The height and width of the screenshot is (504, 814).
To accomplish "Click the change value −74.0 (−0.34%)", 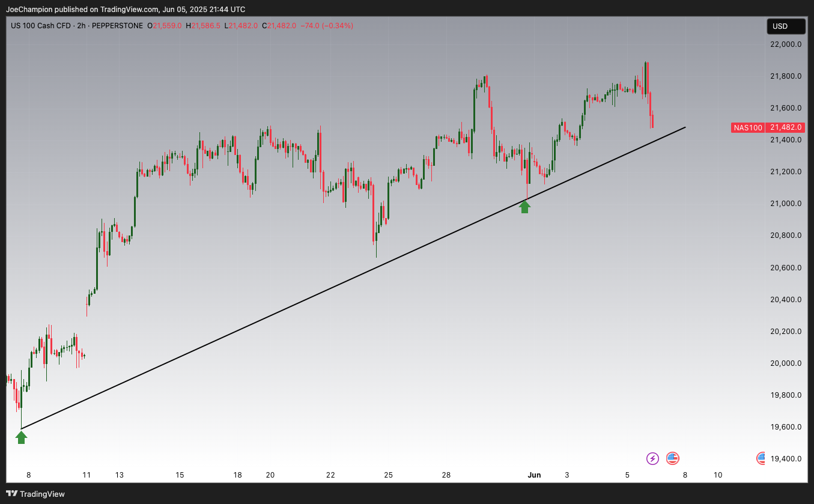I will [327, 26].
